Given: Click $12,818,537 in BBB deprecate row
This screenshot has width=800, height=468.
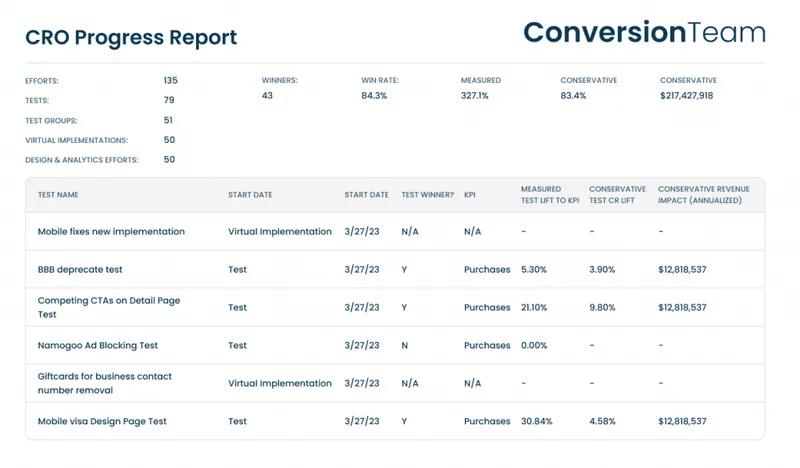Looking at the screenshot, I should coord(682,269).
